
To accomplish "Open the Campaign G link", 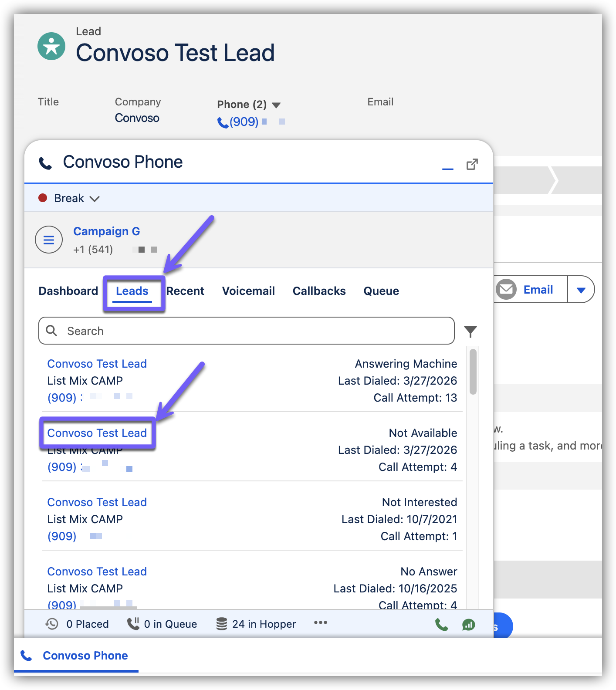I will tap(106, 231).
